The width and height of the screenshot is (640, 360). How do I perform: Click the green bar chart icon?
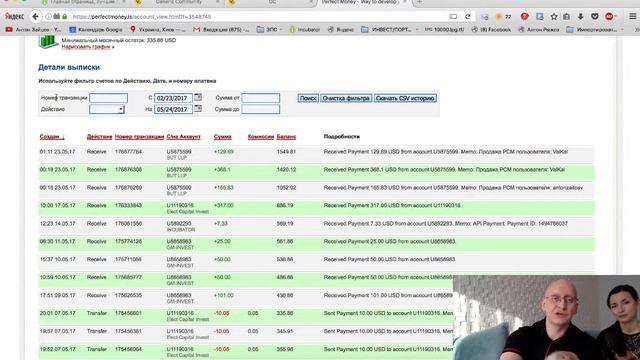[x=48, y=42]
